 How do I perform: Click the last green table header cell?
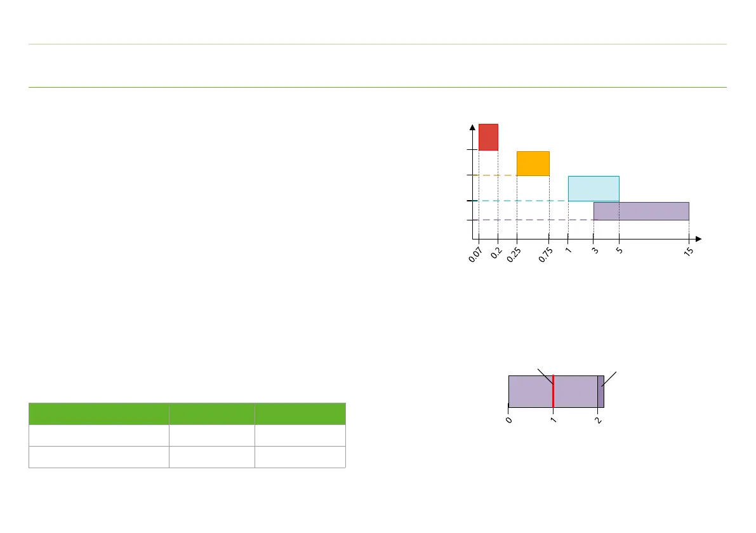pos(300,413)
